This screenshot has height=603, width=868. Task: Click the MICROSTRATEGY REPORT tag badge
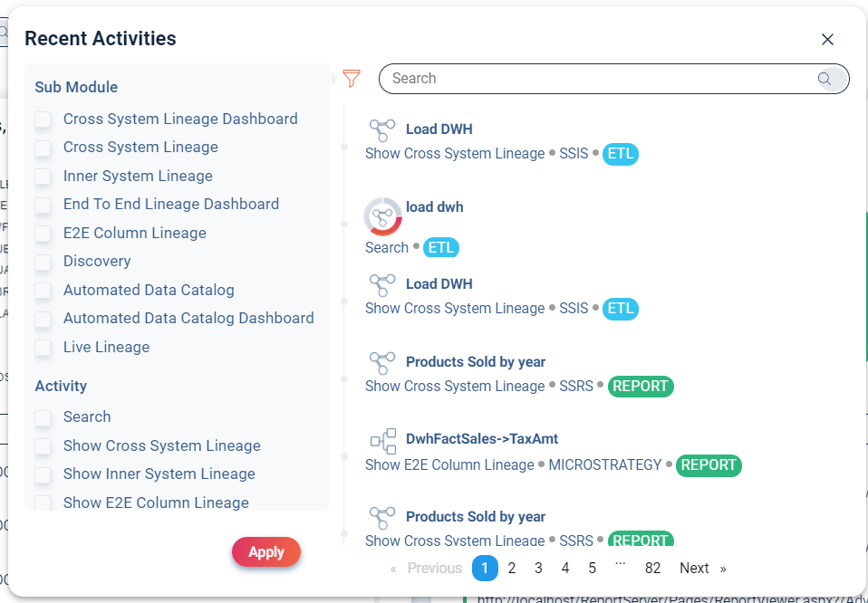coord(709,465)
